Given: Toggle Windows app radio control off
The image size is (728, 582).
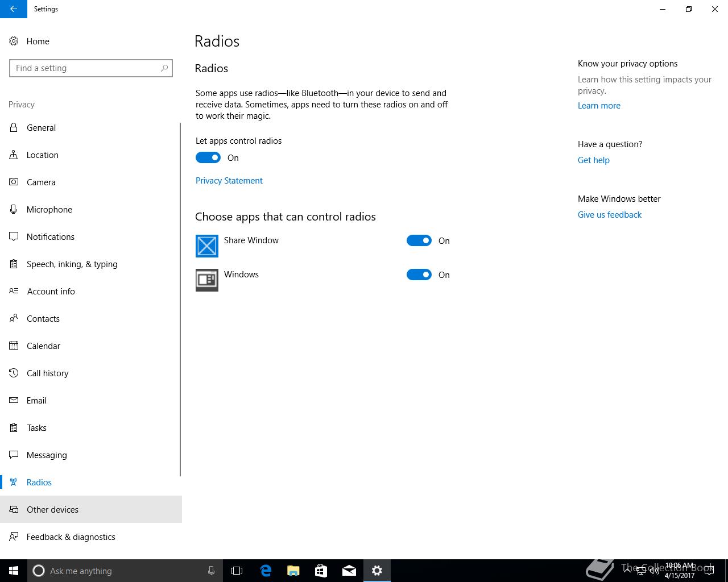Looking at the screenshot, I should (419, 275).
